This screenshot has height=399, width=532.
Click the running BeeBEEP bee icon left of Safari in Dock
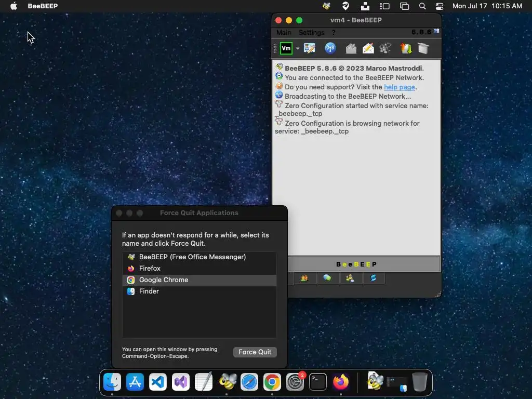[227, 381]
